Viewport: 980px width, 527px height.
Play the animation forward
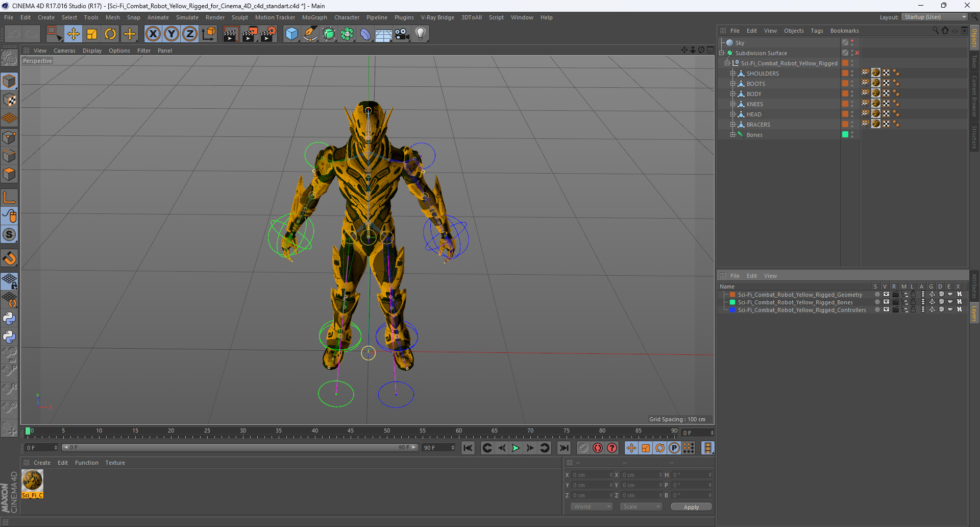(x=516, y=448)
